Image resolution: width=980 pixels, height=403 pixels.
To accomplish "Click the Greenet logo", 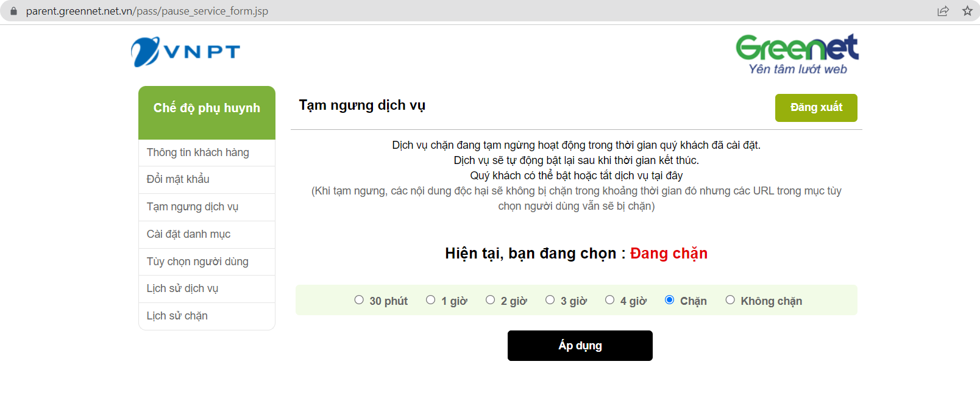I will tap(797, 54).
